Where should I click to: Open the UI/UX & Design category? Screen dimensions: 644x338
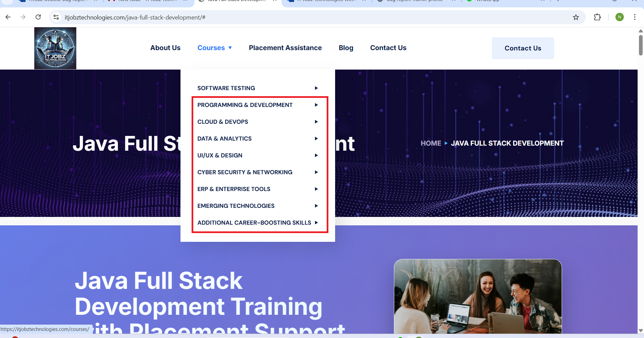[219, 155]
